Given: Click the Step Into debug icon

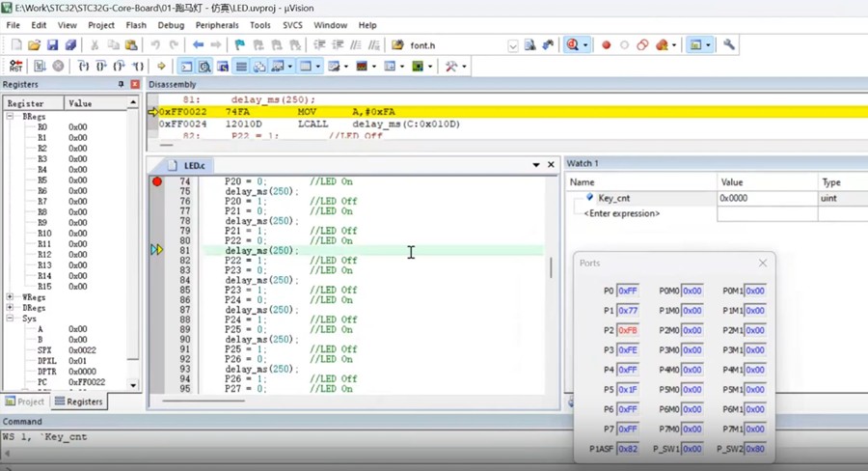Looking at the screenshot, I should [x=83, y=67].
